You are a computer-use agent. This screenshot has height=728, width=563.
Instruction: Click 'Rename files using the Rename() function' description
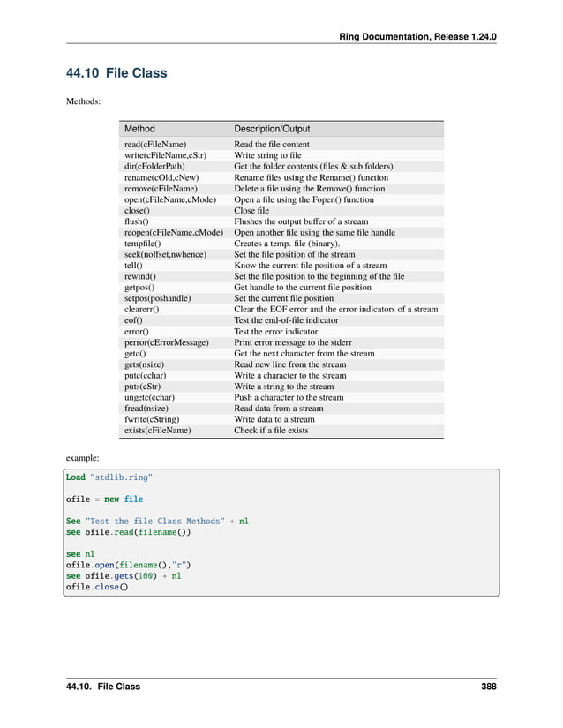pyautogui.click(x=311, y=177)
